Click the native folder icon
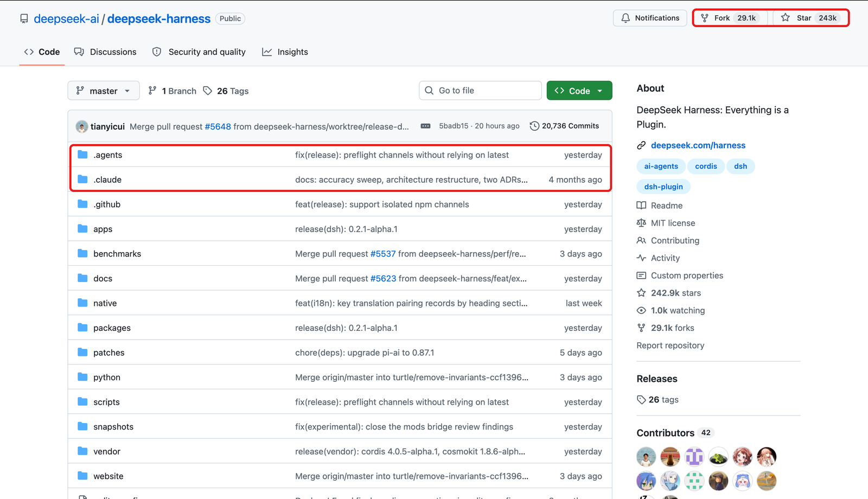 (82, 303)
